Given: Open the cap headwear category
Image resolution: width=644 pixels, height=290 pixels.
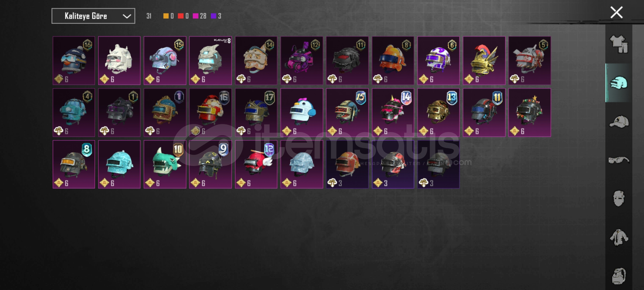Looking at the screenshot, I should tap(619, 122).
